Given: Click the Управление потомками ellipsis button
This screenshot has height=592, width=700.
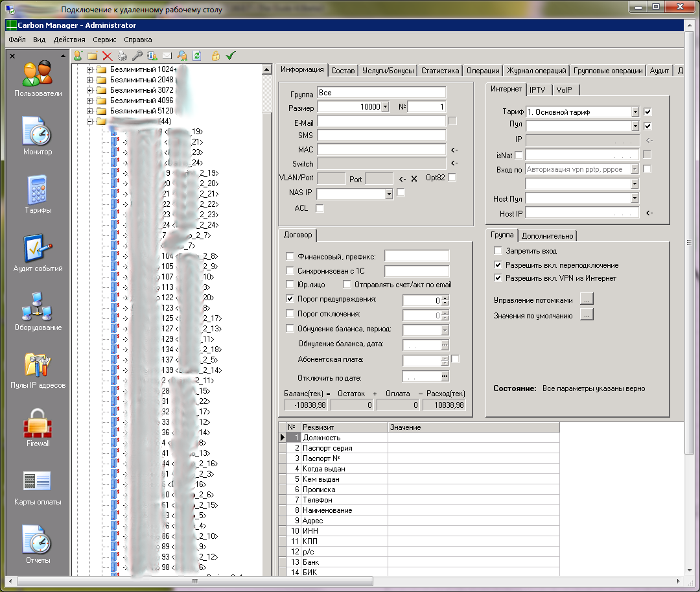Looking at the screenshot, I should pos(586,300).
